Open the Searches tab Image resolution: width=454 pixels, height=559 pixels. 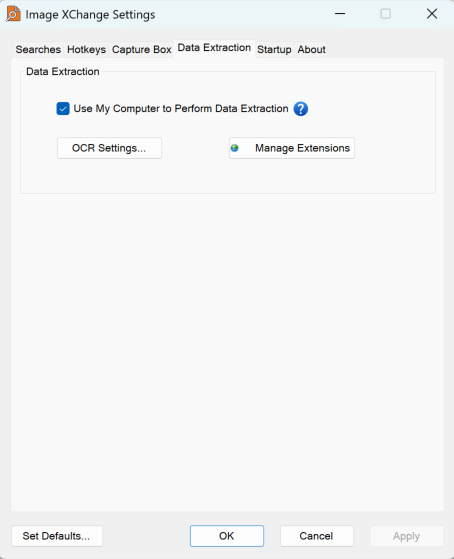pyautogui.click(x=38, y=49)
